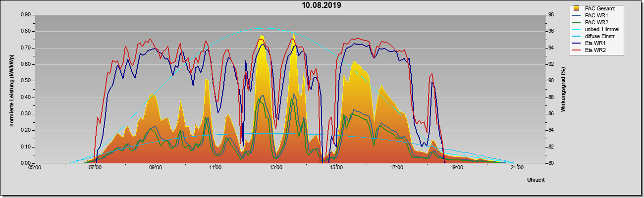
Task: Click the chart title 10.08.2019
Action: click(x=322, y=5)
